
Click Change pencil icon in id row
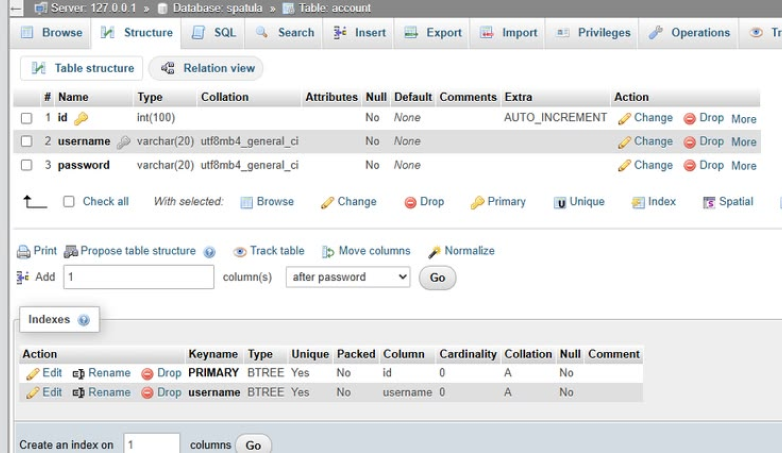(624, 119)
